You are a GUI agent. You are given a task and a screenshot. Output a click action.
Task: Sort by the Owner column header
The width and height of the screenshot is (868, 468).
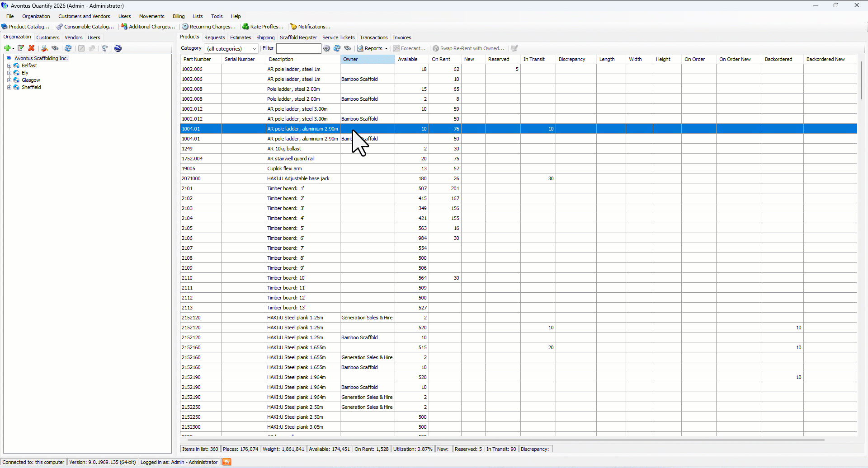click(368, 59)
